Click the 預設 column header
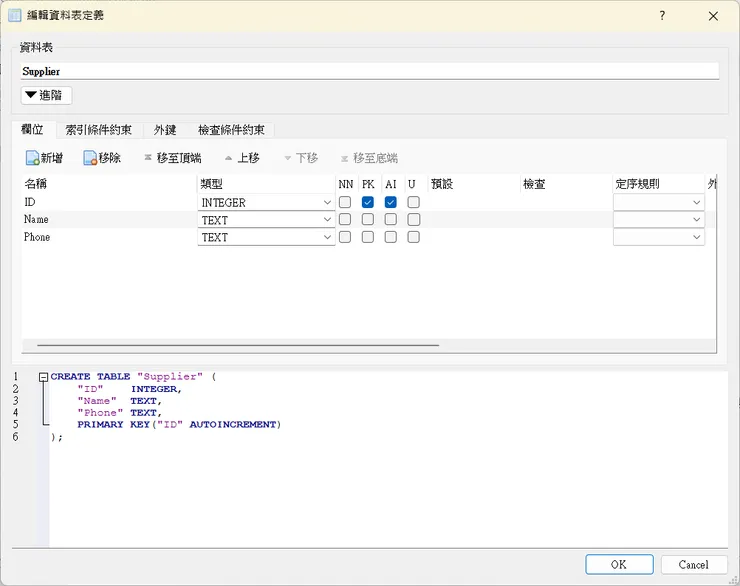The height and width of the screenshot is (586, 740). click(474, 184)
